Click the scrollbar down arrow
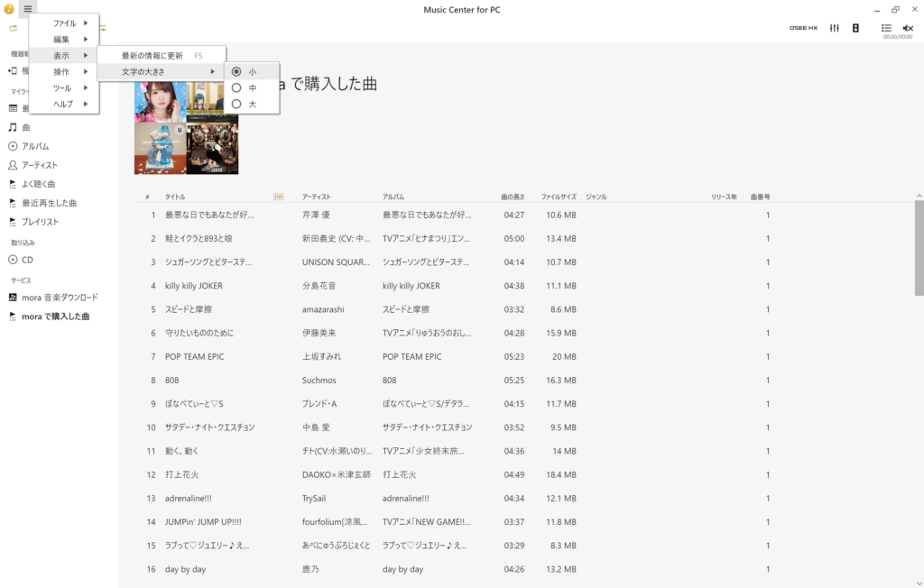Viewport: 924px width, 588px height. click(x=919, y=583)
